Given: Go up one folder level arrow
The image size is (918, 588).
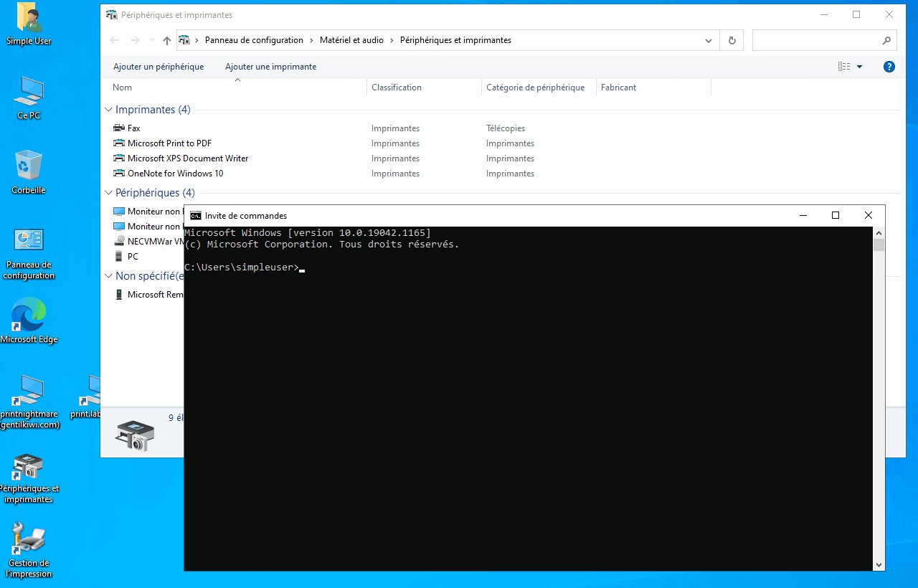Looking at the screenshot, I should pyautogui.click(x=167, y=40).
